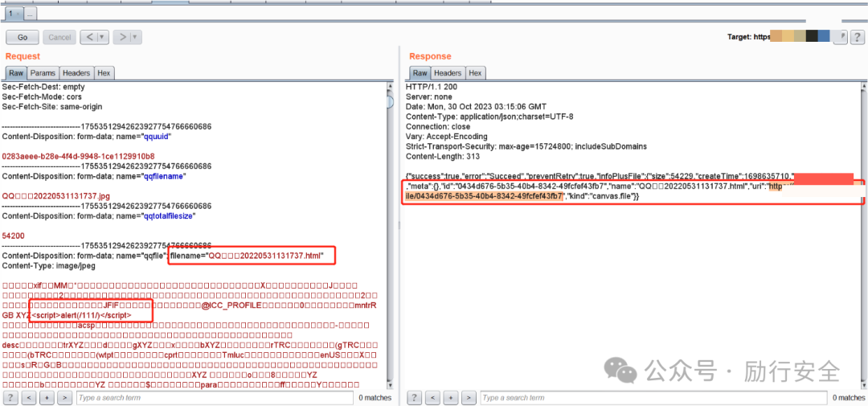Screen dimensions: 868x406
Task: Switch to the Request Hex tab
Action: (104, 73)
